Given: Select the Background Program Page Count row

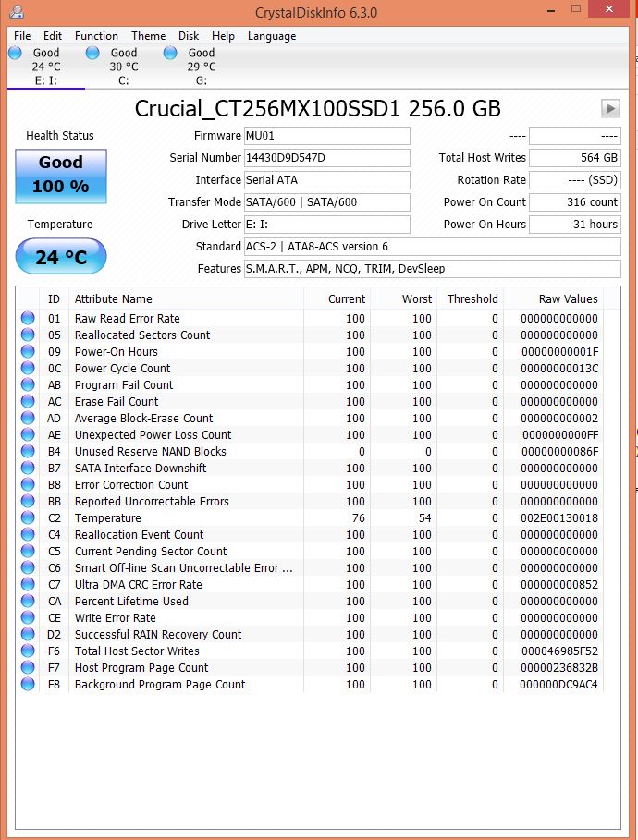Looking at the screenshot, I should pos(310,684).
